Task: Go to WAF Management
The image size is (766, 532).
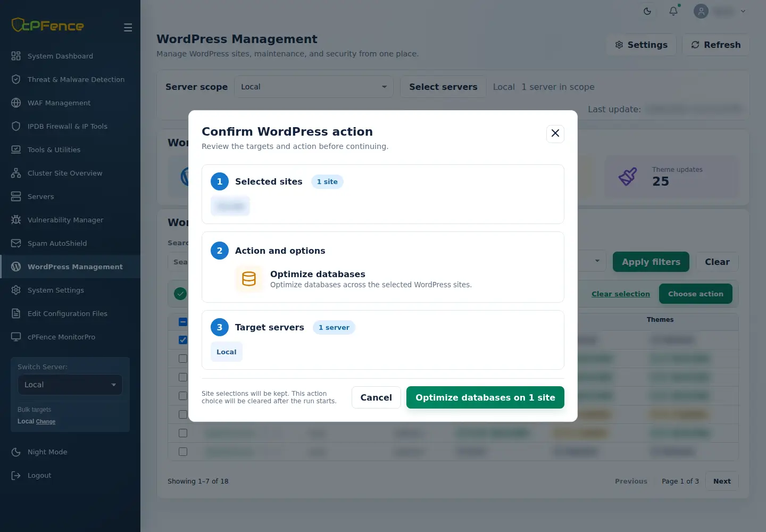Action: pyautogui.click(x=59, y=103)
